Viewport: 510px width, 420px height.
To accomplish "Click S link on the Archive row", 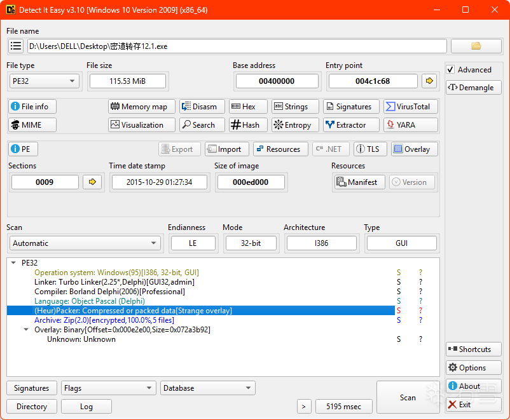I will 399,320.
